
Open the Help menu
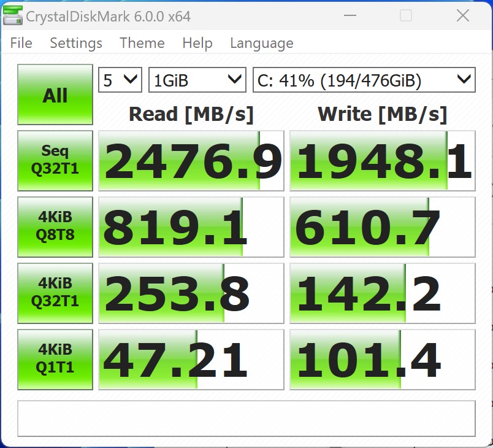[x=197, y=43]
